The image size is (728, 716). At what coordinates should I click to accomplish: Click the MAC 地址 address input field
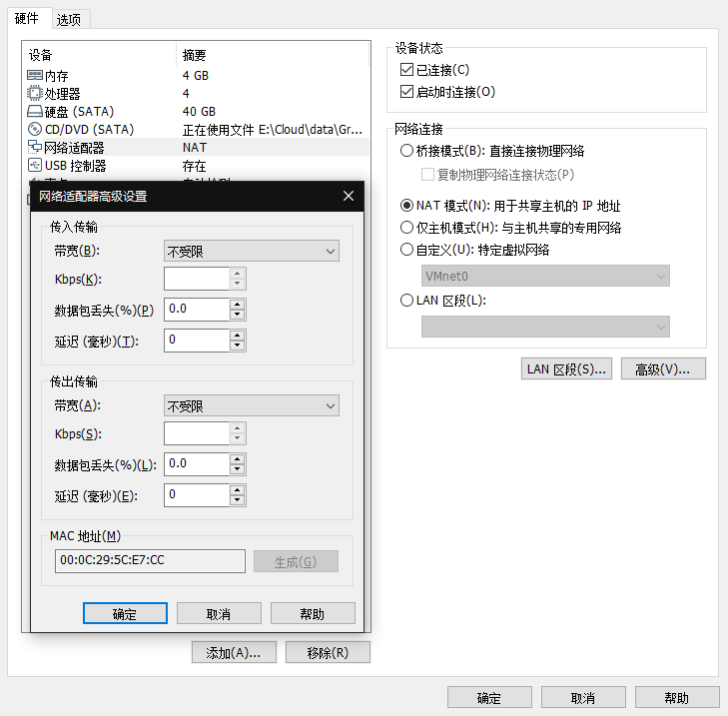click(150, 561)
